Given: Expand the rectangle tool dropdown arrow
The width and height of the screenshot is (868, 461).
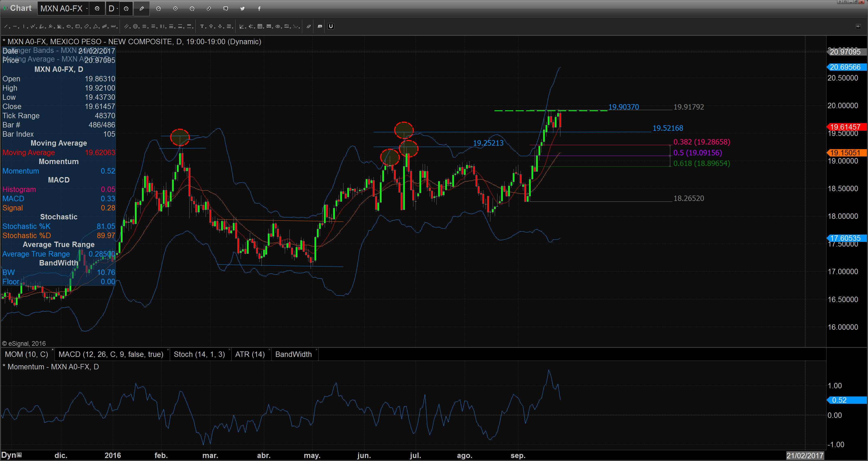Looking at the screenshot, I should click(x=81, y=28).
